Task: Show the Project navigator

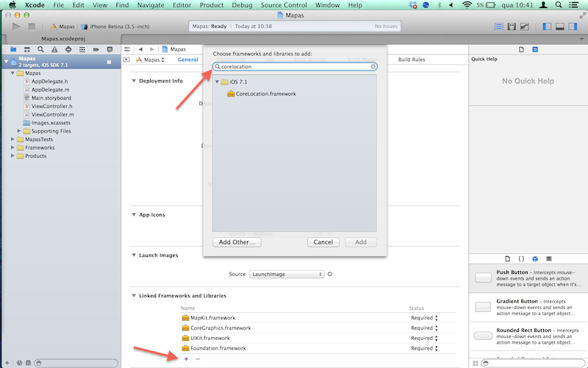Action: [13, 49]
